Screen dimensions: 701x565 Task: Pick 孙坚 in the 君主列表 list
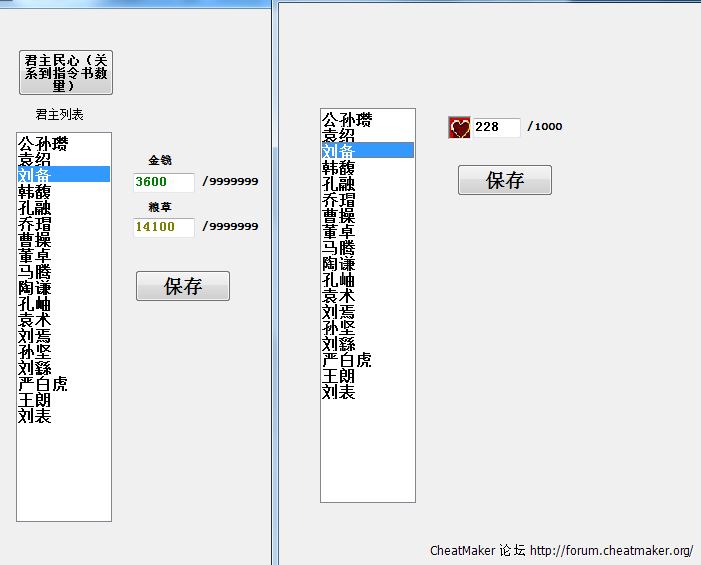click(x=35, y=352)
